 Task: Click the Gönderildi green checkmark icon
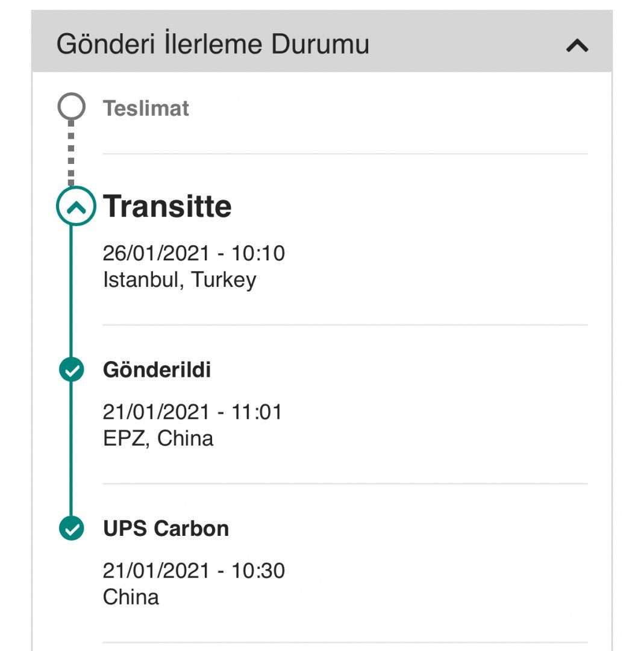point(72,370)
